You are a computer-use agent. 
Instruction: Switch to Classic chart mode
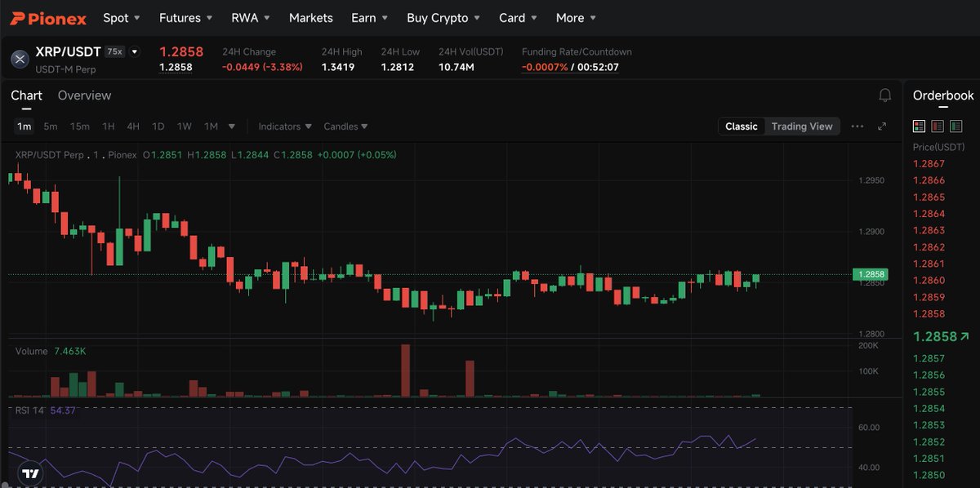click(x=742, y=126)
